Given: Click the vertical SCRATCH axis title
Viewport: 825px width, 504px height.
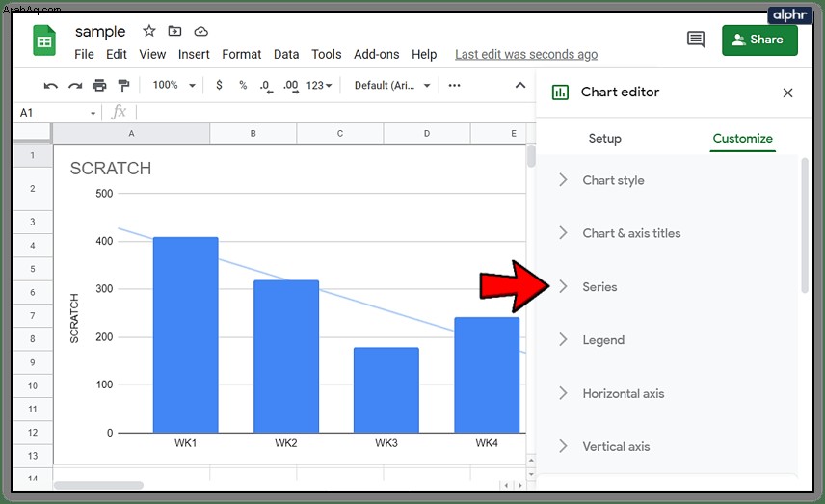Looking at the screenshot, I should point(74,318).
